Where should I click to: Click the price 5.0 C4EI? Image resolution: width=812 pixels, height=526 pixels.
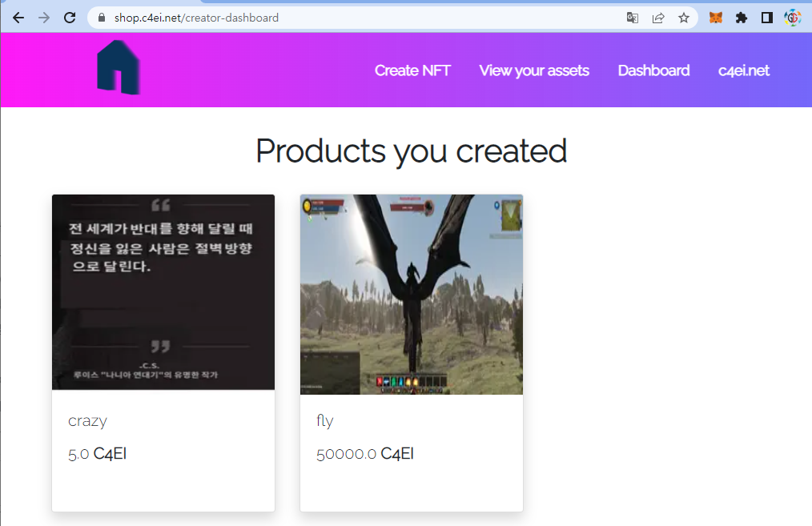click(98, 453)
